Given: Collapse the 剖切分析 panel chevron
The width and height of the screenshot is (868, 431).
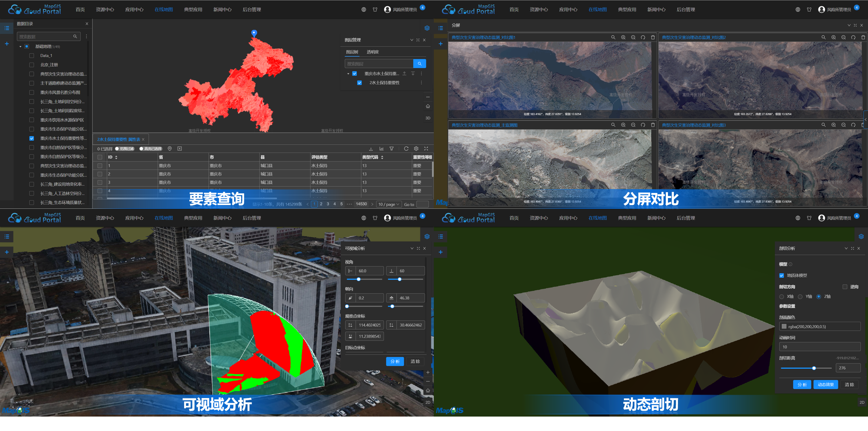Looking at the screenshot, I should 846,248.
